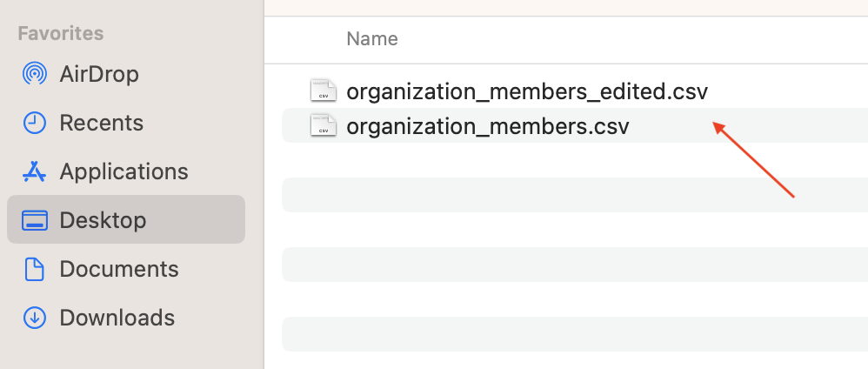This screenshot has height=369, width=868.
Task: Click the bottom-most empty gray row
Action: [x=574, y=333]
